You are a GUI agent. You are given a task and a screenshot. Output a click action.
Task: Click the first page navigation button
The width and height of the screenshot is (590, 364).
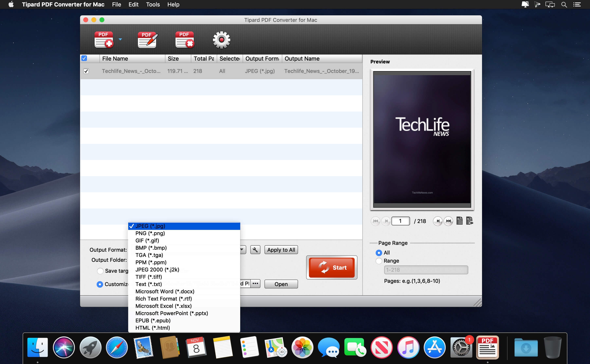tap(376, 221)
